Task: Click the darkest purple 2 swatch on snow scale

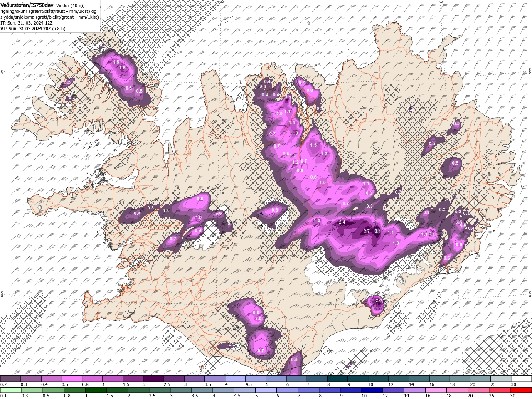Action: [153, 379]
